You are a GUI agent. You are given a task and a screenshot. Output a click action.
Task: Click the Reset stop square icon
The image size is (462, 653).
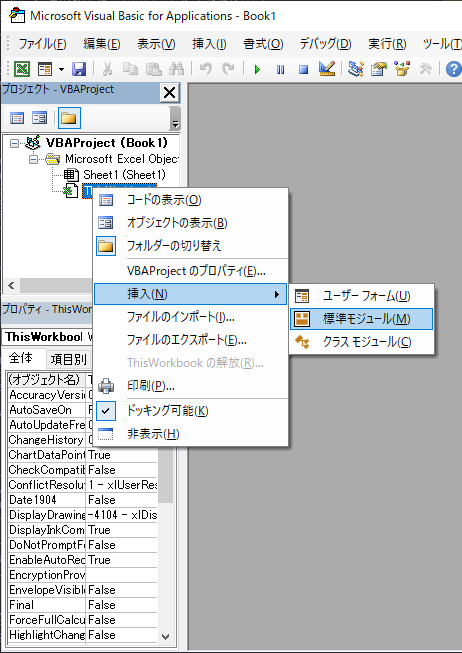point(304,69)
